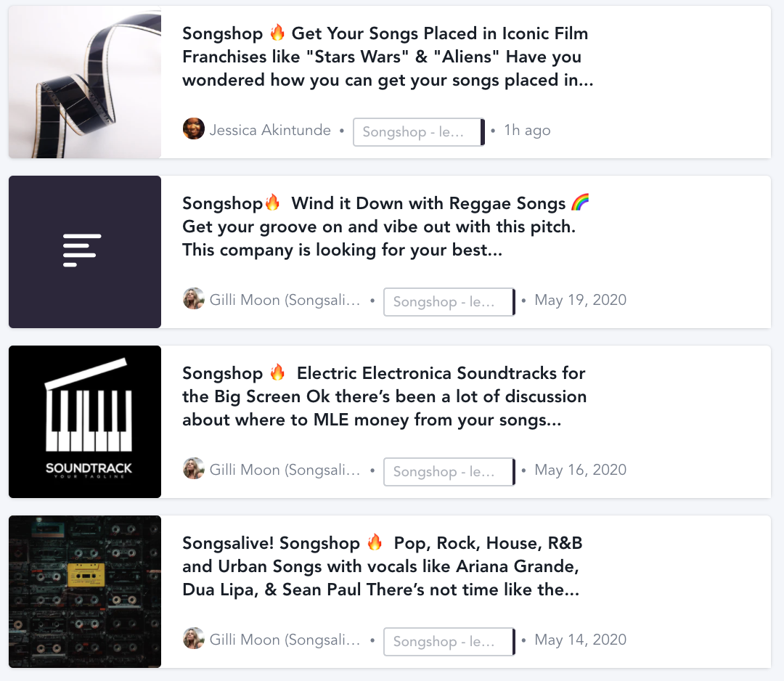This screenshot has width=784, height=681.
Task: Click the author name on the Reggae Songs post
Action: click(285, 300)
